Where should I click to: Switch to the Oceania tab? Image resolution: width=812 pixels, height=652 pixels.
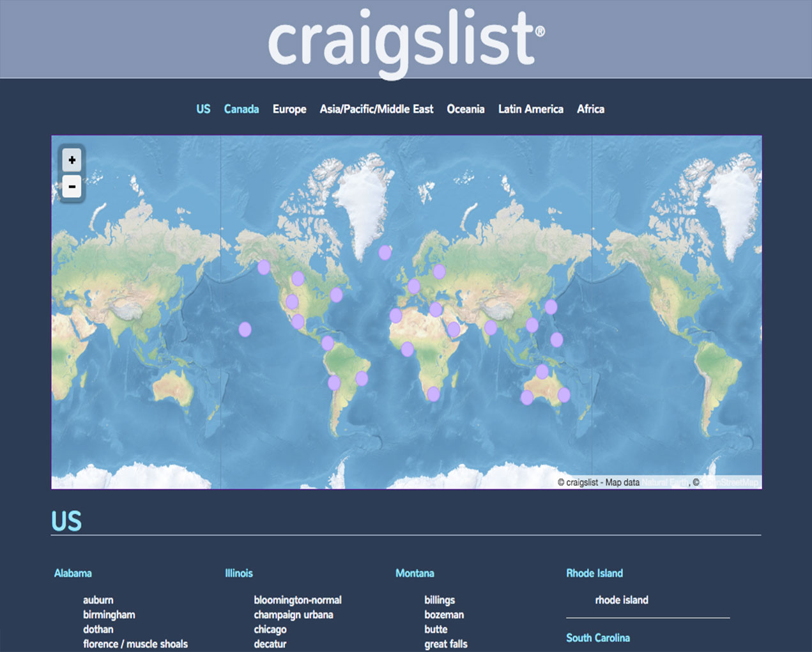click(466, 109)
